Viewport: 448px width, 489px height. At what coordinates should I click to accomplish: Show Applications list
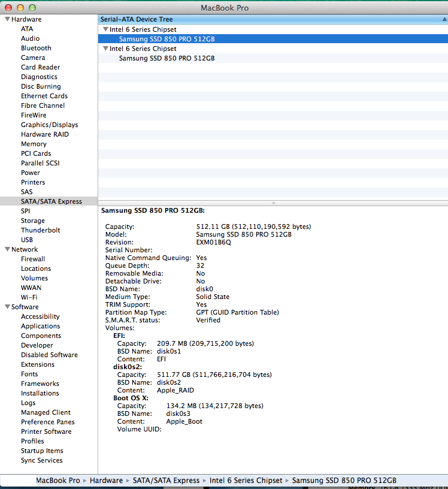[40, 326]
